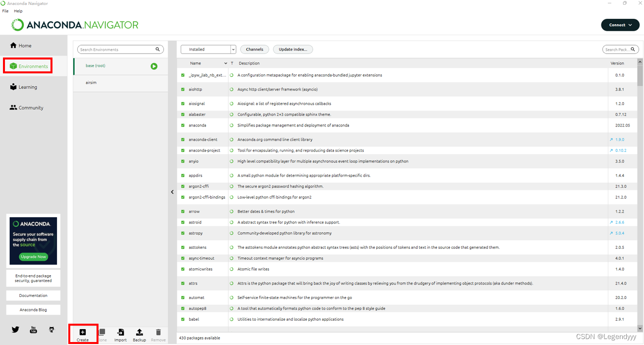644x345 pixels.
Task: Go to the Learning section
Action: pyautogui.click(x=23, y=87)
